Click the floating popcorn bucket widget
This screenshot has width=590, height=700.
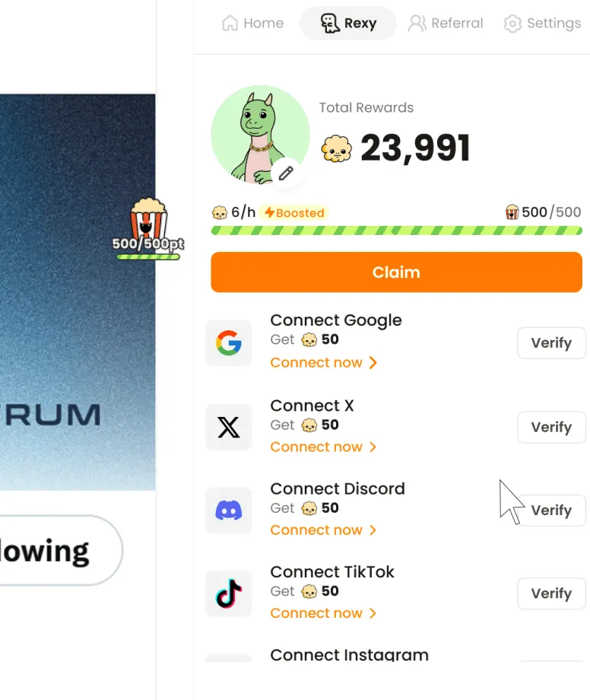pyautogui.click(x=148, y=228)
